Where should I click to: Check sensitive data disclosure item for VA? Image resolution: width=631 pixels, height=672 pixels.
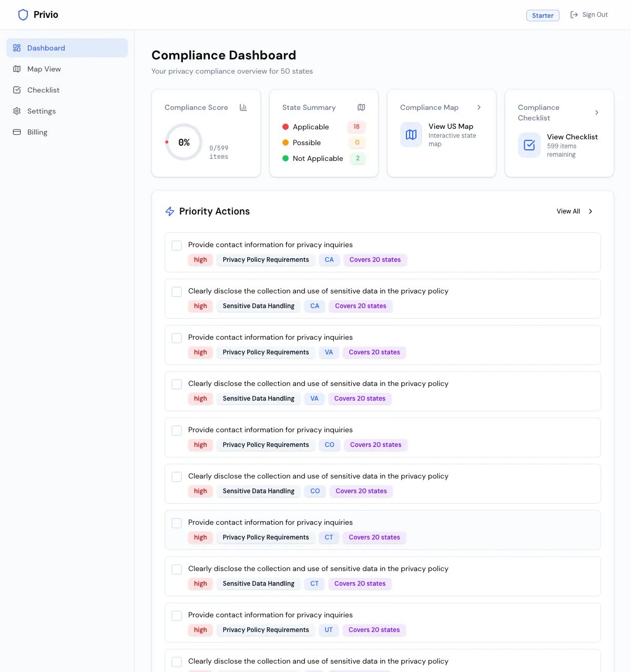[177, 384]
